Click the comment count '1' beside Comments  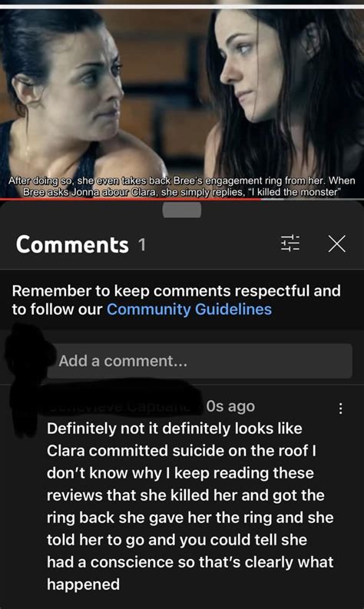pos(142,245)
